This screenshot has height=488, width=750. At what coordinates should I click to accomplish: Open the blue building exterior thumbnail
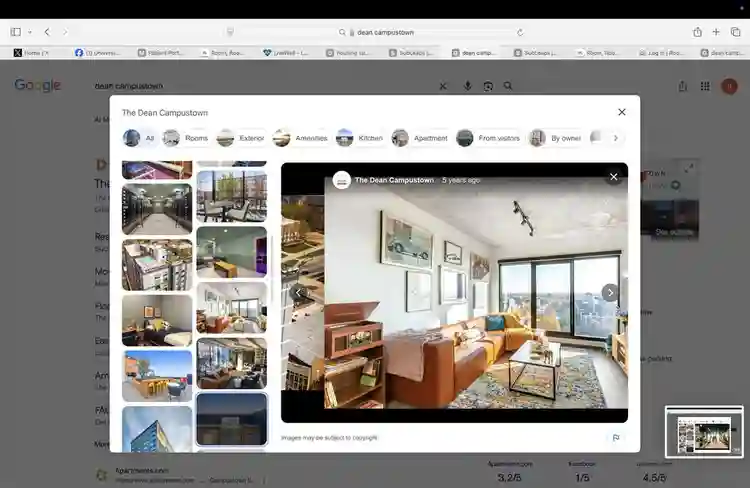[x=157, y=429]
